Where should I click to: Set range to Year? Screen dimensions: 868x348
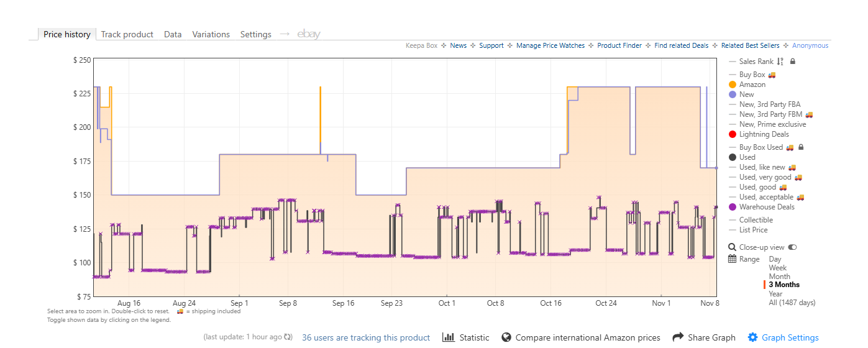776,294
